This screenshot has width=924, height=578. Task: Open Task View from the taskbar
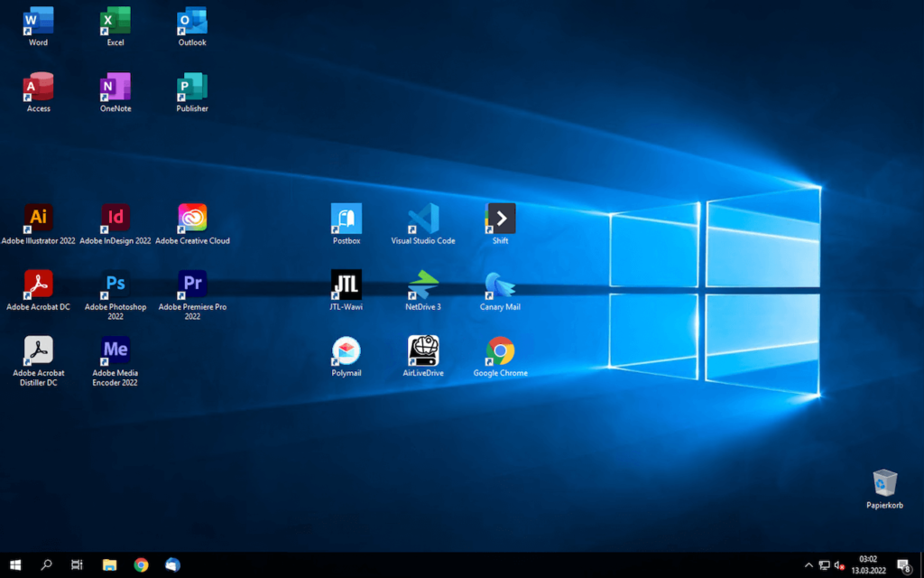pyautogui.click(x=77, y=565)
